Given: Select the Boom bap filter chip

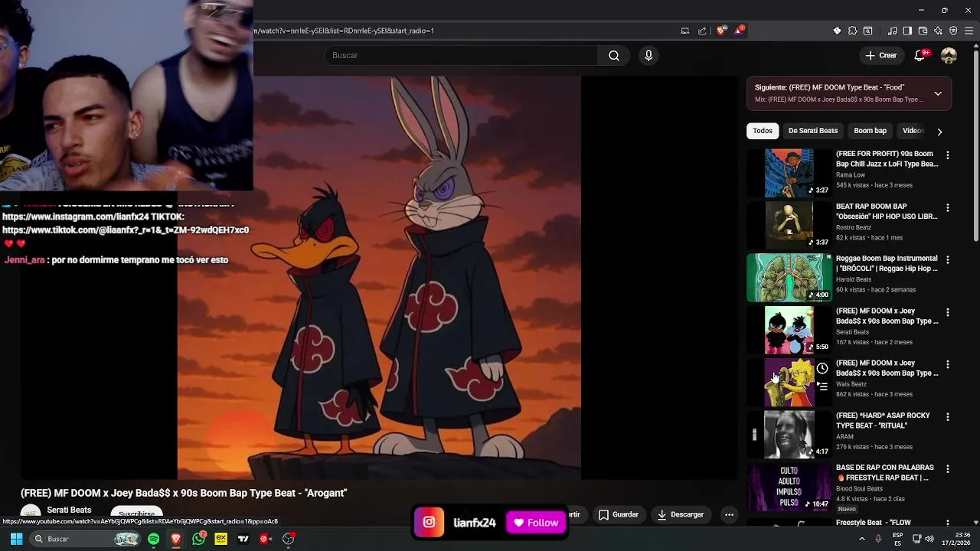Looking at the screenshot, I should pos(870,131).
